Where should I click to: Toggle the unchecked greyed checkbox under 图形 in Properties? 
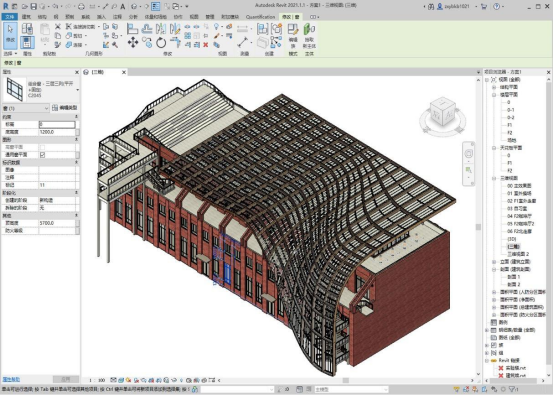point(42,147)
